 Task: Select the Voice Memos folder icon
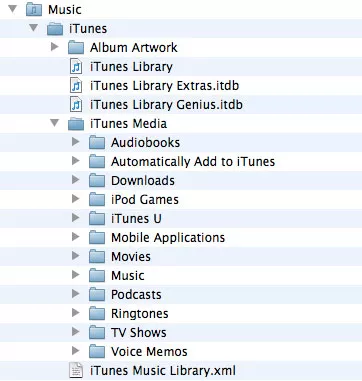97,352
